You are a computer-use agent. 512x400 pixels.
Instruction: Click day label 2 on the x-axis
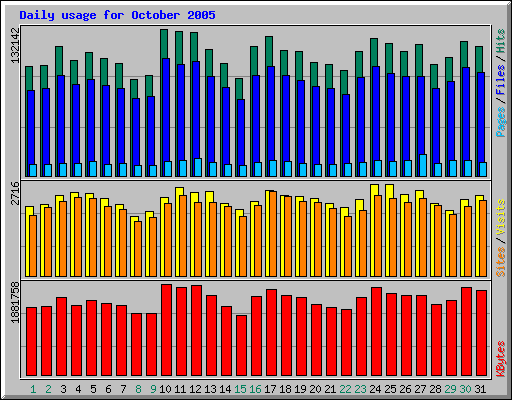(x=48, y=389)
